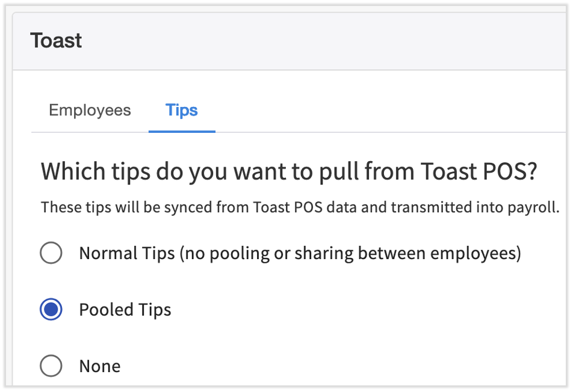Click the blue underline beneath the Tips tab
The height and width of the screenshot is (392, 573).
pos(182,131)
